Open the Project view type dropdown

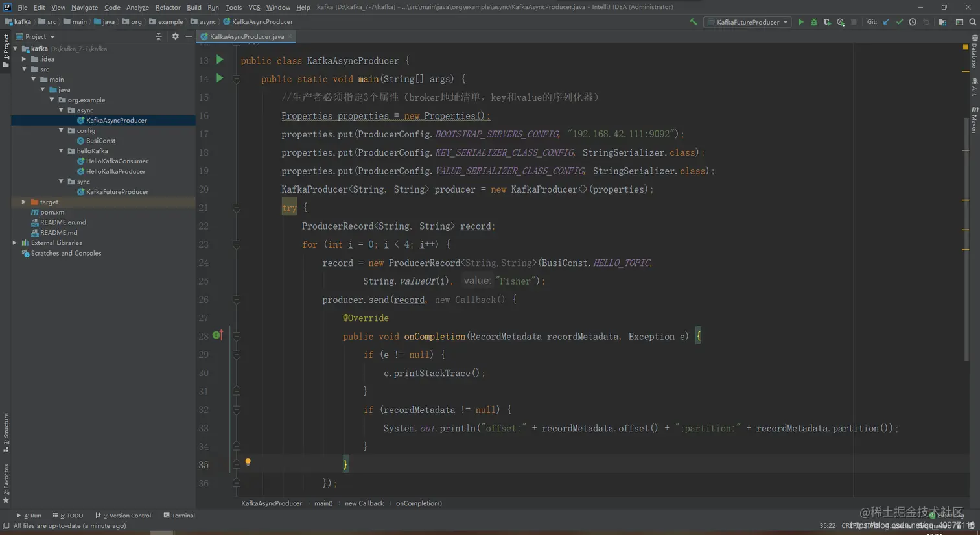pos(36,36)
